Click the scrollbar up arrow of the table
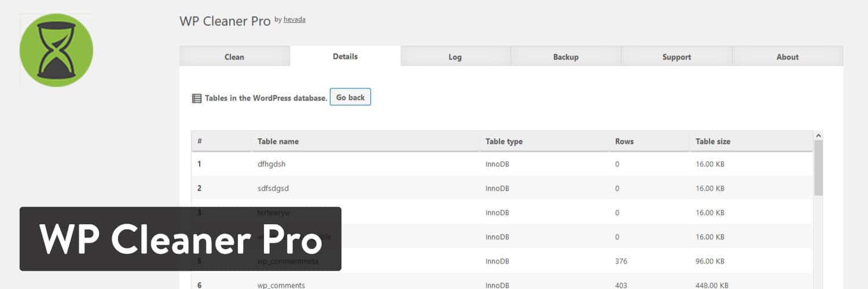This screenshot has height=289, width=868. [x=818, y=136]
